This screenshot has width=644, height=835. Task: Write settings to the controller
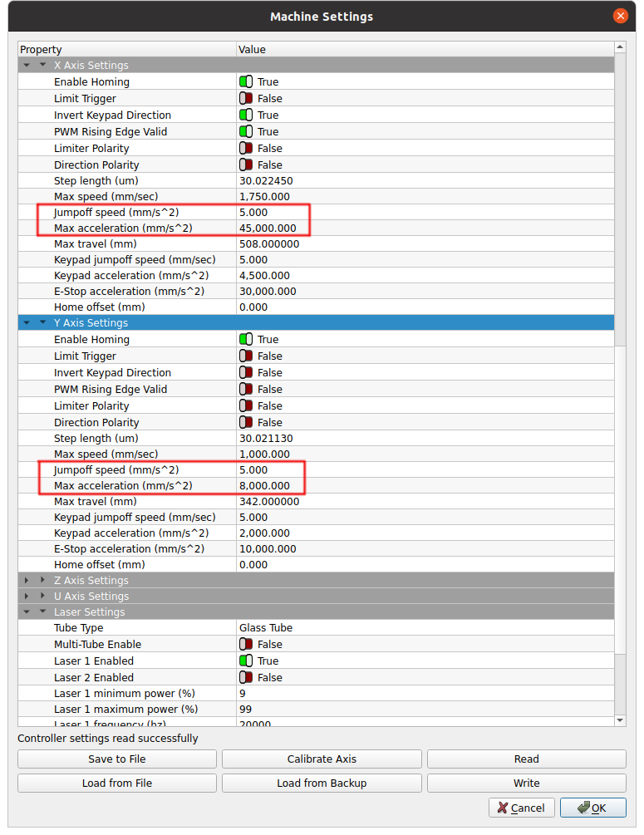(526, 783)
